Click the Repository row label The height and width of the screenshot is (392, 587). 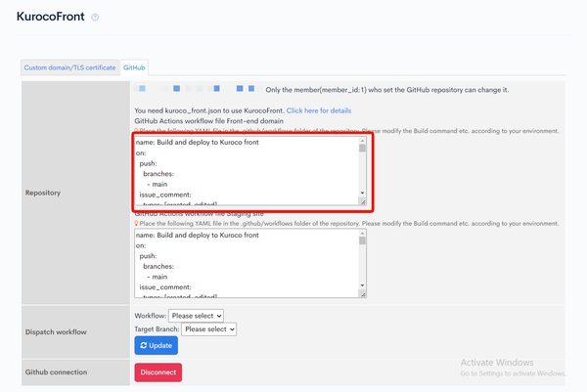pos(43,193)
